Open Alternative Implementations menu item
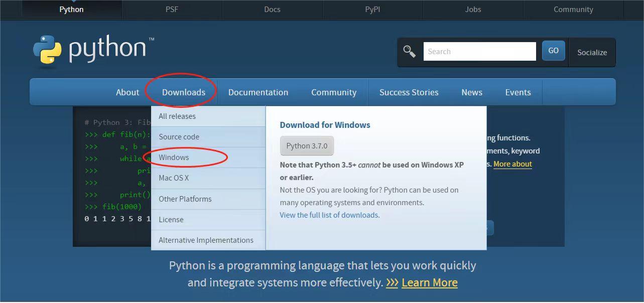 pyautogui.click(x=206, y=240)
